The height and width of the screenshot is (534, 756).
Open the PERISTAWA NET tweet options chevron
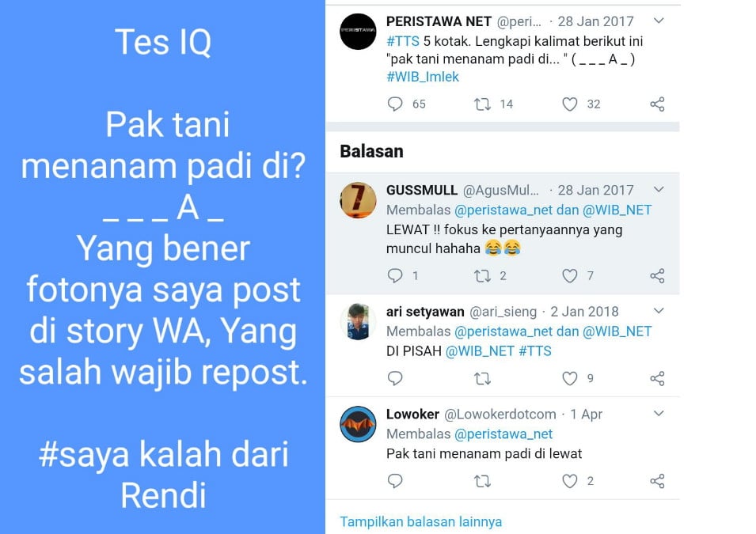point(659,21)
